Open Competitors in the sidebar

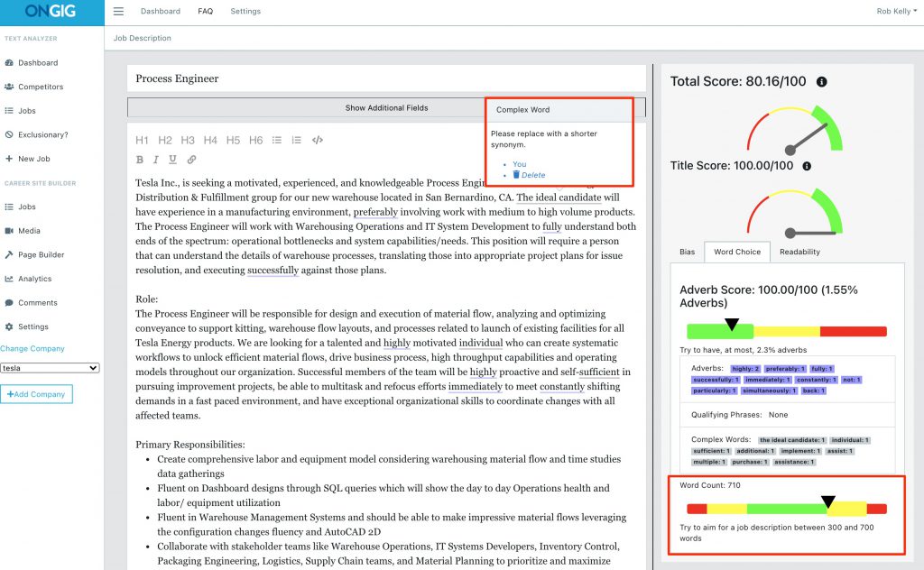coord(33,87)
